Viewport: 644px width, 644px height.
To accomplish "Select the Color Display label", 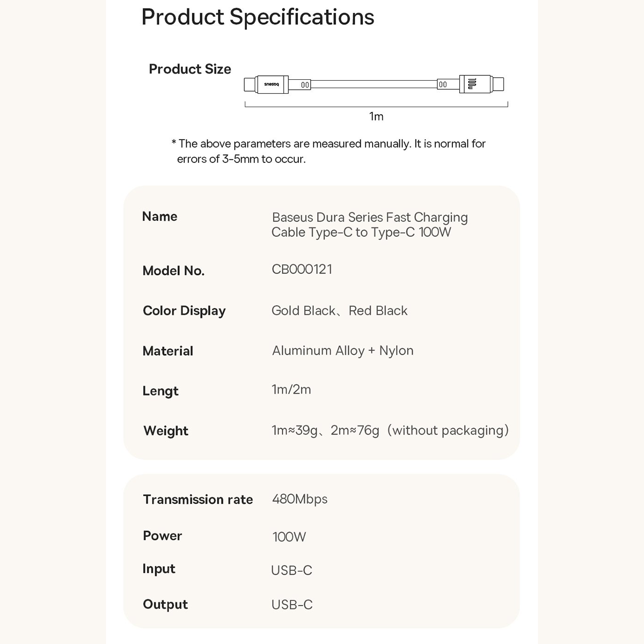I will pos(184,311).
